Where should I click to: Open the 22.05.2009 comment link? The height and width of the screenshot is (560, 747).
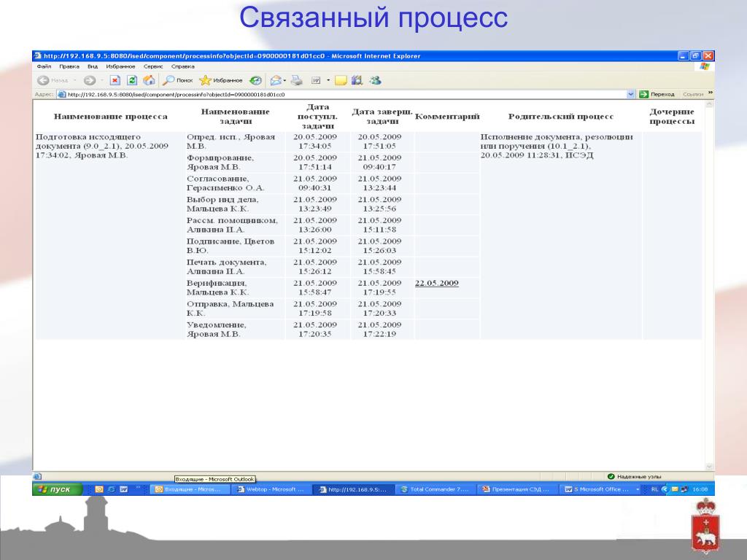pos(436,283)
